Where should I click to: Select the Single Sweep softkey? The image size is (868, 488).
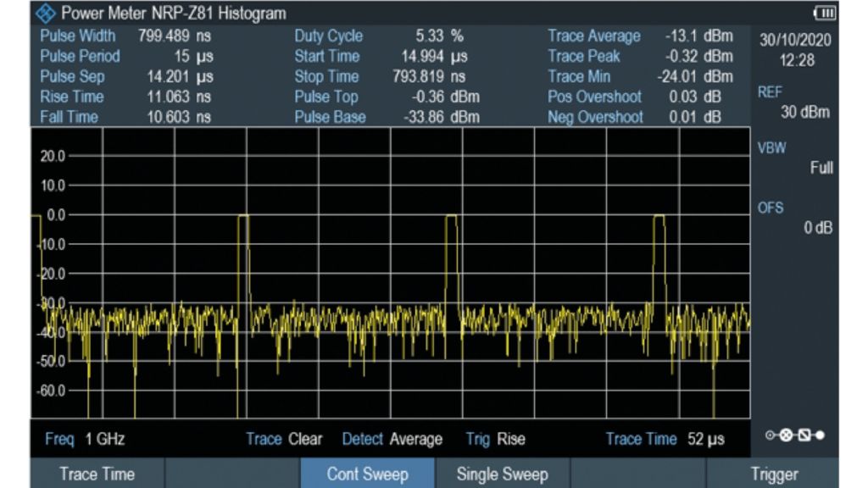tap(502, 474)
